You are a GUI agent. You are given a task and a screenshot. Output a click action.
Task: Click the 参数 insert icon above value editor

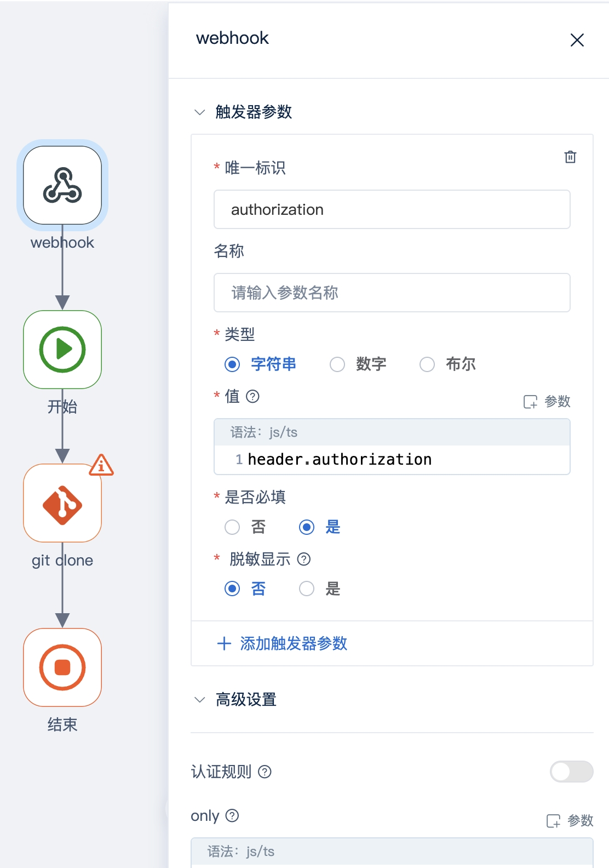547,402
